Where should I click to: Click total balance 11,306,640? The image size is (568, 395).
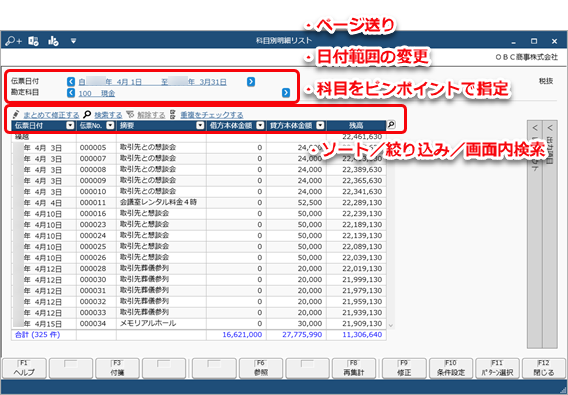tap(362, 335)
